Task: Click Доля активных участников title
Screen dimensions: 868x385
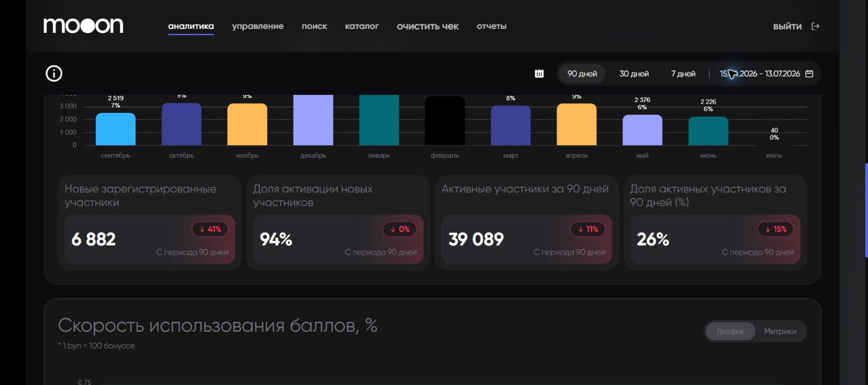Action: 708,196
